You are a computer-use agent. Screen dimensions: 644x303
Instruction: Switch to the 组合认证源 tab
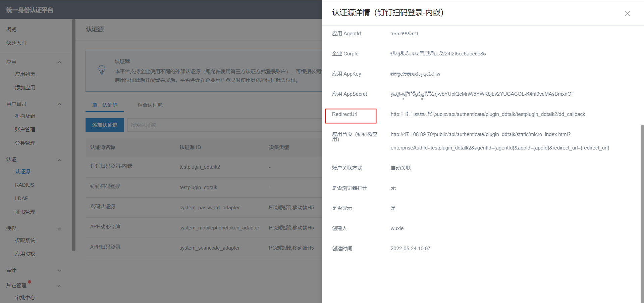[x=150, y=105]
